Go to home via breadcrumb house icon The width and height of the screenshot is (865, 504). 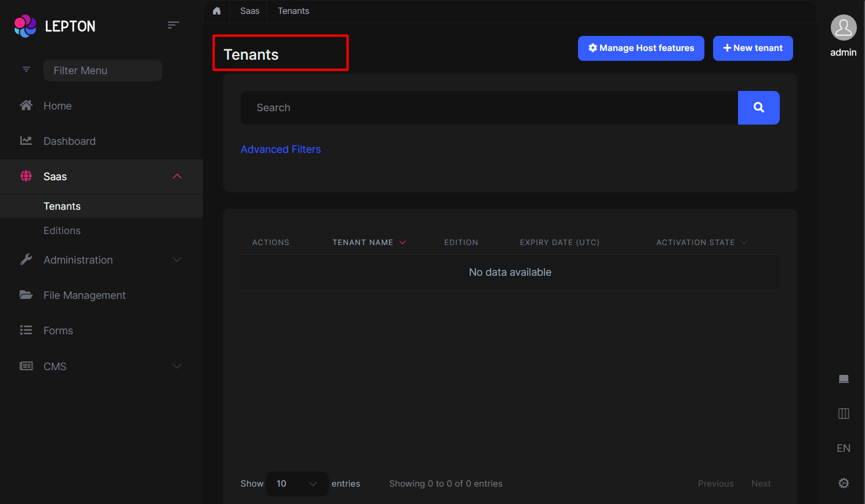click(x=217, y=11)
